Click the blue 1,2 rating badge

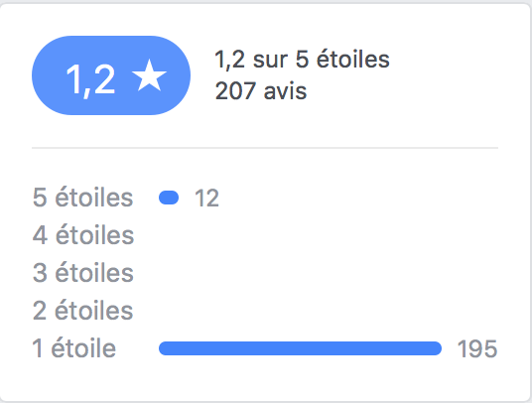(111, 75)
